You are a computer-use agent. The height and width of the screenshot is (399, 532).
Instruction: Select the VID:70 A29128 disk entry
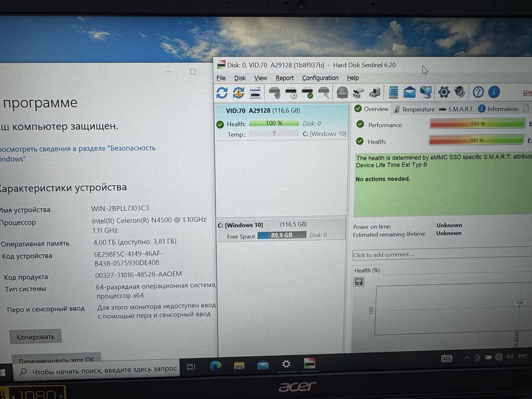click(x=282, y=121)
